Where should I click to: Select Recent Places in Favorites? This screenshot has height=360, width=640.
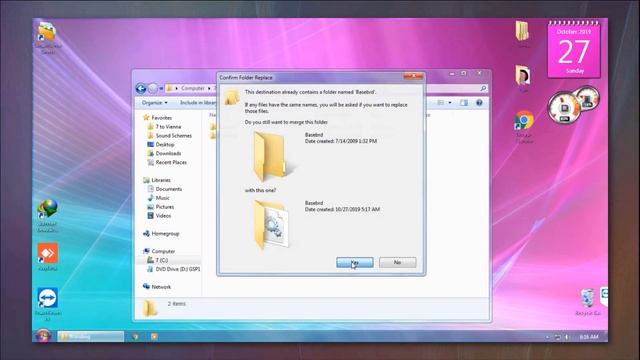tap(171, 162)
